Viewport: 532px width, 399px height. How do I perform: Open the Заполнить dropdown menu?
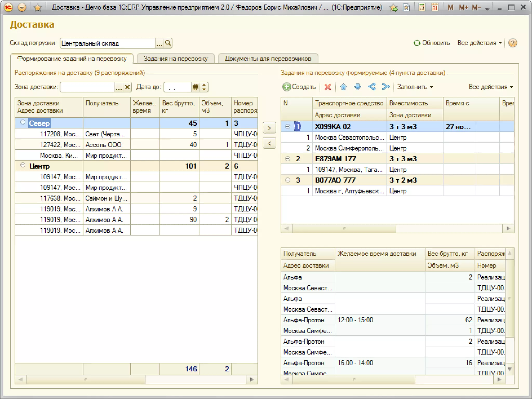click(415, 87)
